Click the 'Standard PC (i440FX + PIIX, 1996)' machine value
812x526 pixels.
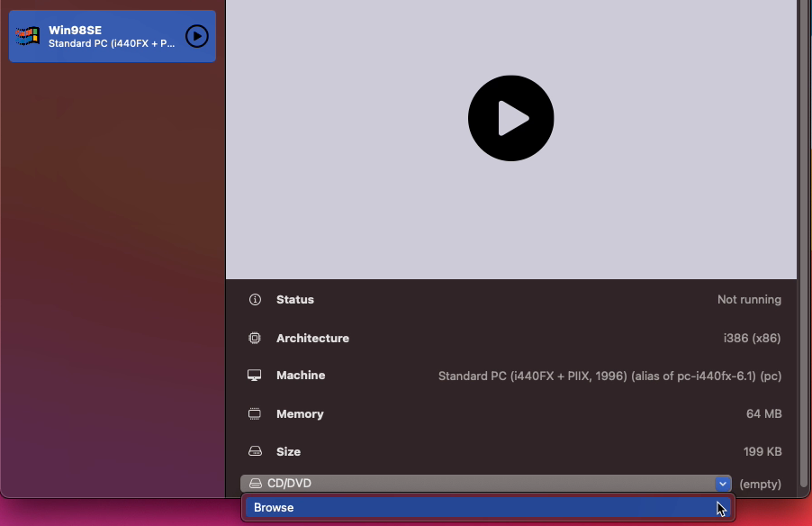click(x=609, y=376)
